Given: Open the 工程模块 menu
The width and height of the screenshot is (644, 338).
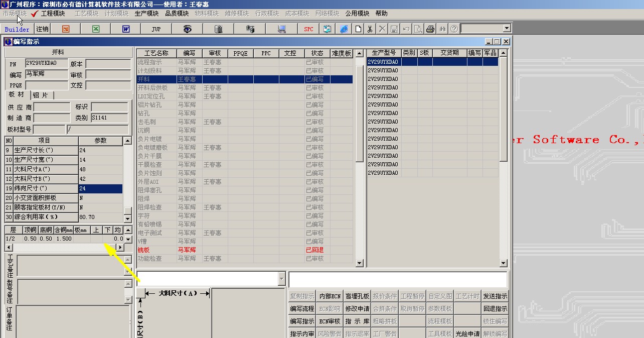Looking at the screenshot, I should 53,14.
